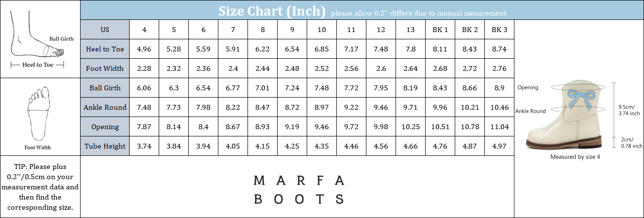Select the BK 3 size column header
The image size is (644, 218).
pyautogui.click(x=499, y=30)
